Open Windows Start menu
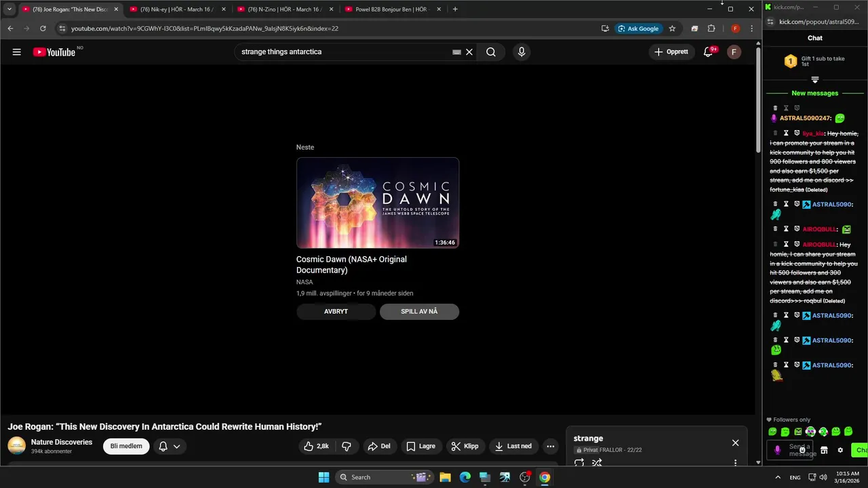Image resolution: width=868 pixels, height=488 pixels. click(x=323, y=477)
